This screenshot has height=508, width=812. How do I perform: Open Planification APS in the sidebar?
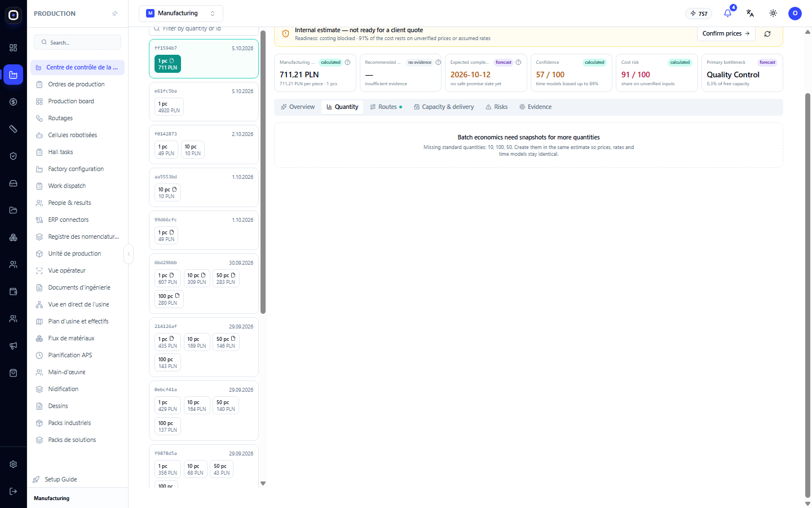coord(78,355)
